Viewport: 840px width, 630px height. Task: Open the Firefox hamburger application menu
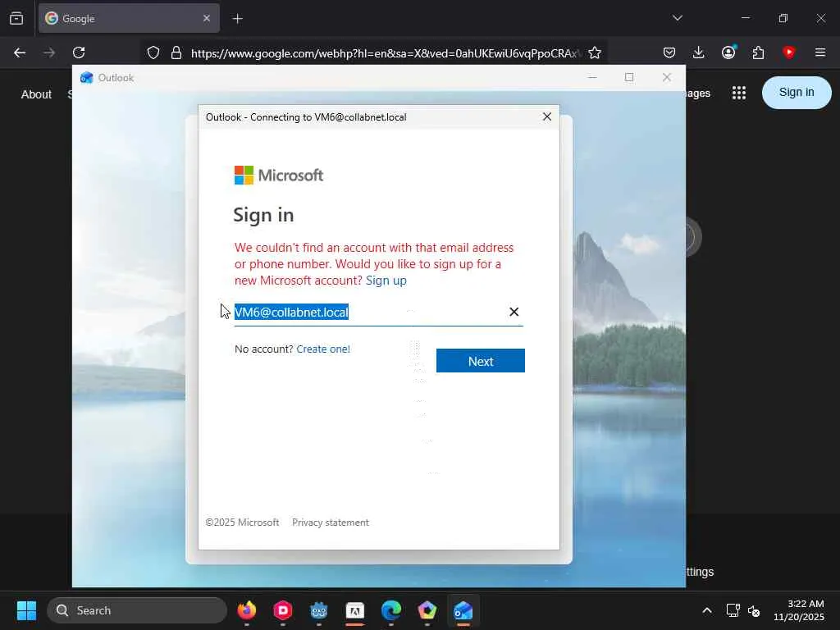(x=820, y=52)
